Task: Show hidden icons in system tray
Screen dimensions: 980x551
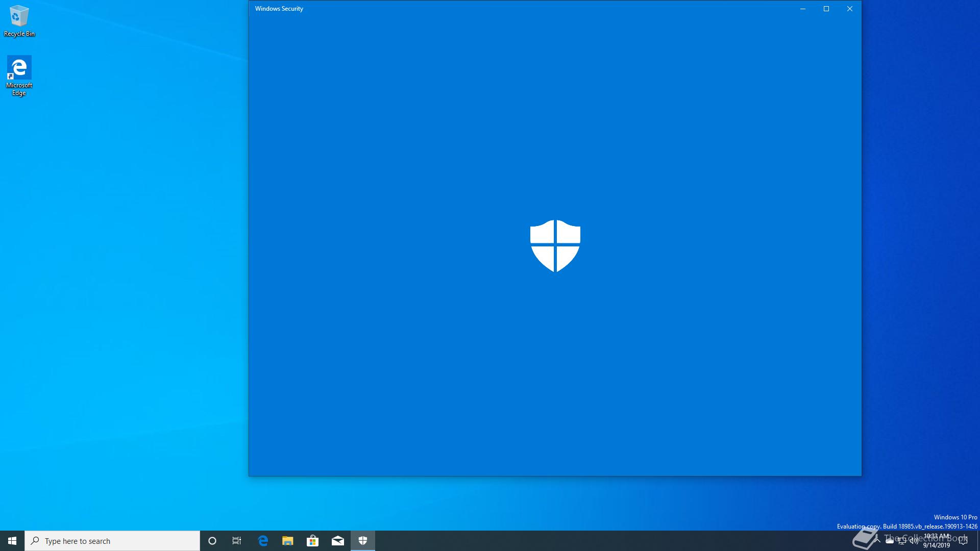Action: click(x=877, y=541)
